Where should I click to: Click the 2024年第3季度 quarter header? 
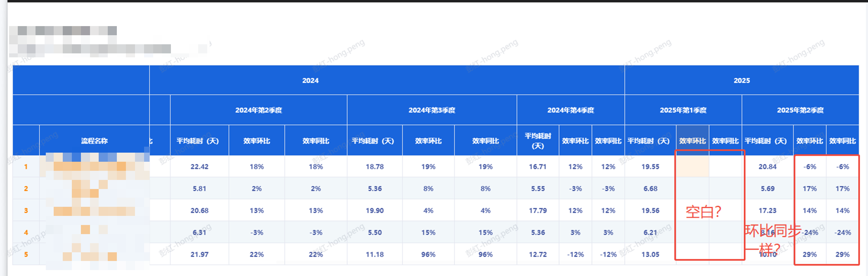click(x=432, y=110)
